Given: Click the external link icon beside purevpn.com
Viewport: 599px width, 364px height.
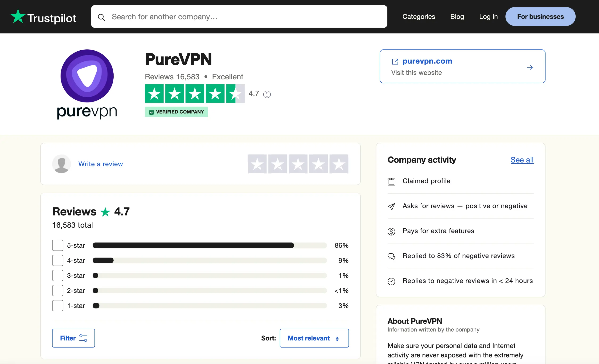Looking at the screenshot, I should 395,61.
